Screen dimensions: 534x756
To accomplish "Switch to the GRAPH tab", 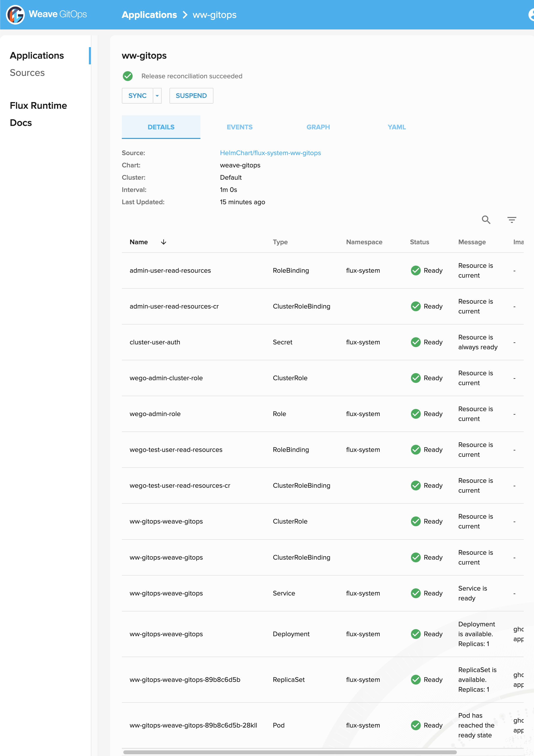I will [x=318, y=127].
